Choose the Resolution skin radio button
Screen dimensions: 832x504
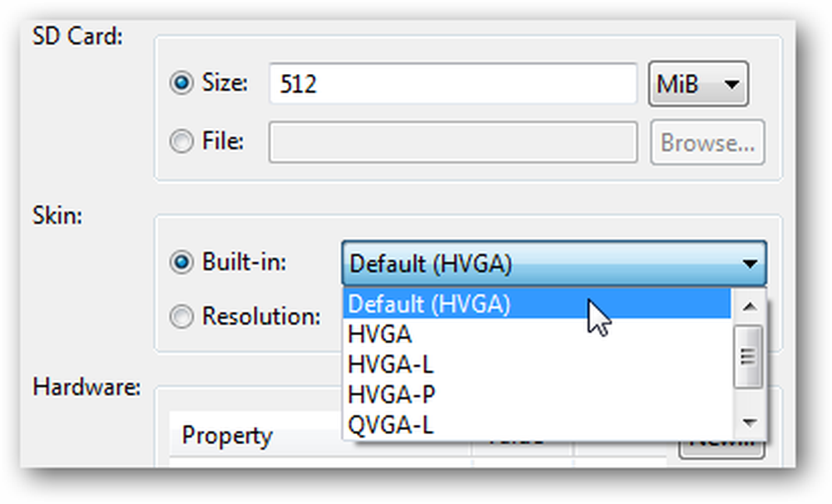(x=181, y=317)
